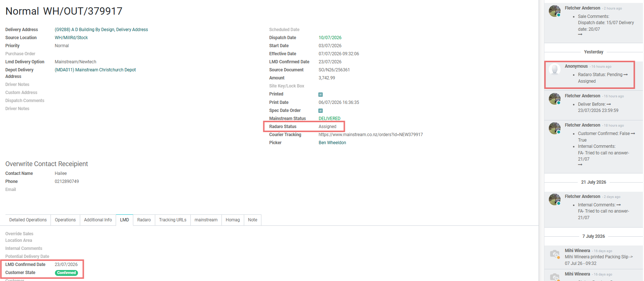The height and width of the screenshot is (281, 644).
Task: Click the WH/MillRd/Stock source location link
Action: [71, 38]
